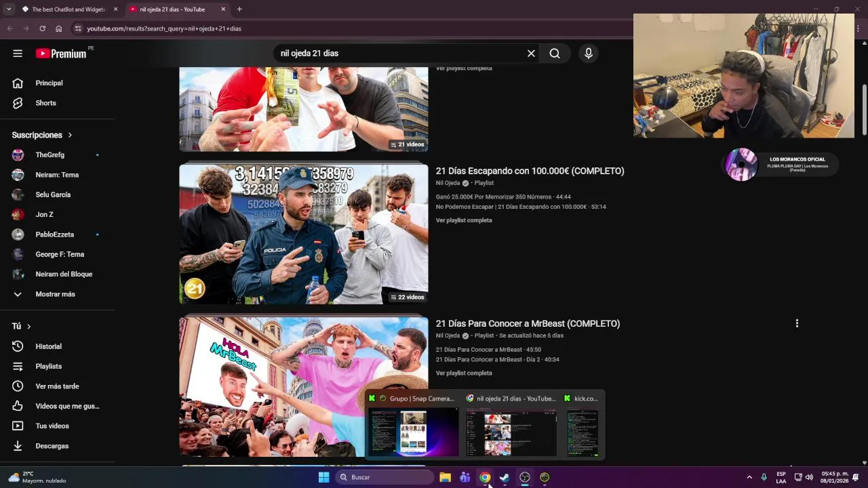Ver playlist completa for Escapando playlist
This screenshot has width=868, height=488.
pos(464,220)
